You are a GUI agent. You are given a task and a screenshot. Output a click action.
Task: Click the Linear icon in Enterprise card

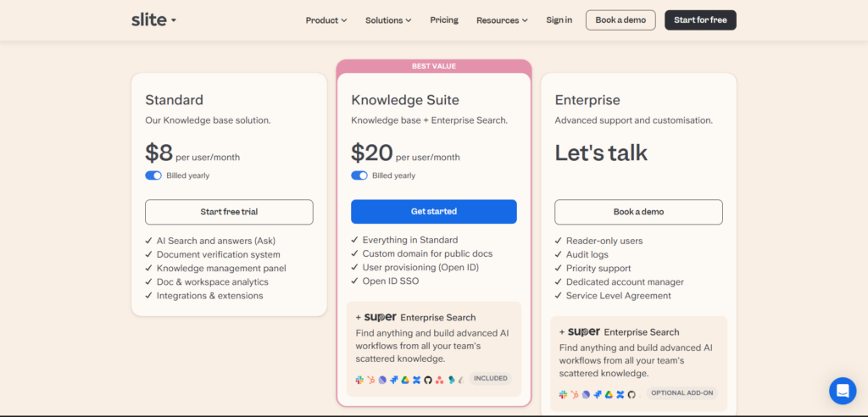pyautogui.click(x=587, y=394)
